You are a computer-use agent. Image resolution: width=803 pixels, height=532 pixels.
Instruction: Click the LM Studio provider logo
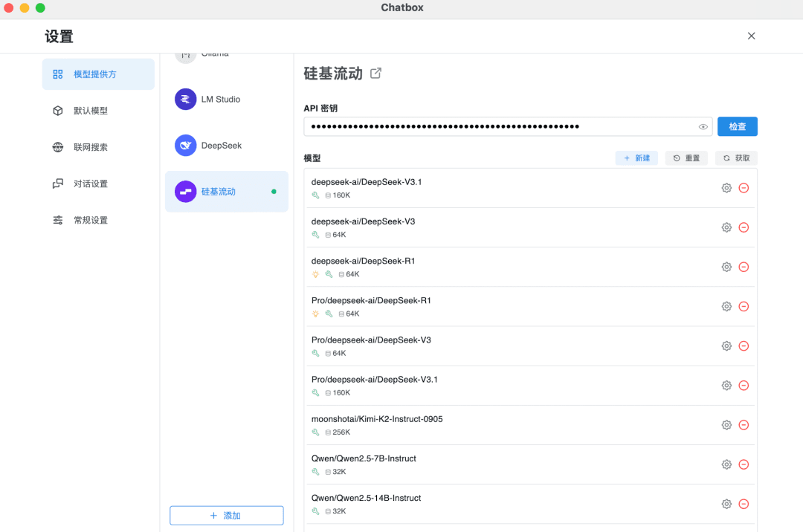point(185,100)
